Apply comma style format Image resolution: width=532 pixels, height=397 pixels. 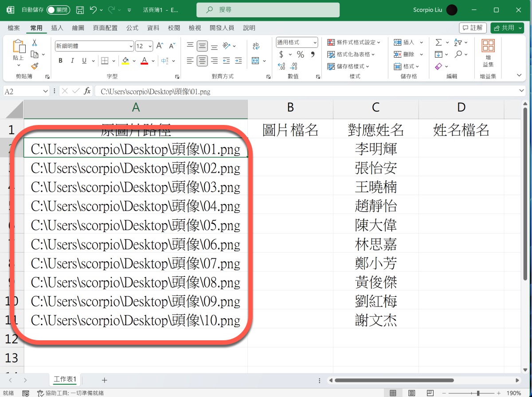pos(313,54)
